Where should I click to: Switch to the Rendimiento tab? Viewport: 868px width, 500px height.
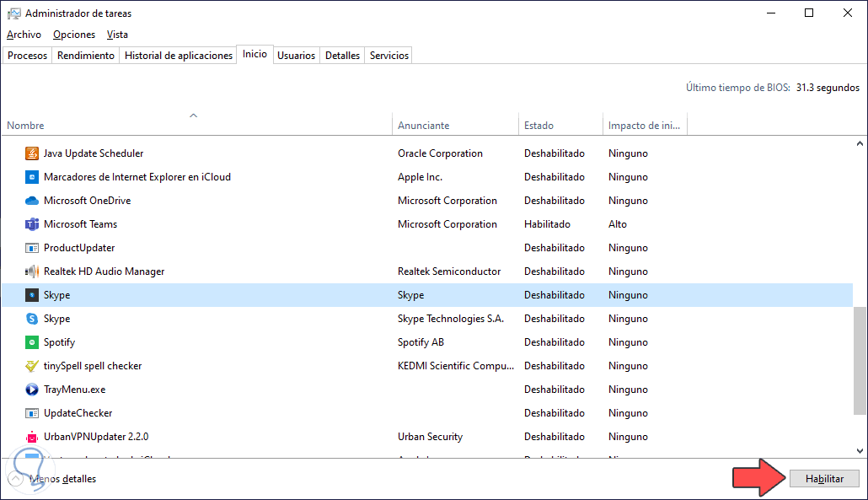86,56
